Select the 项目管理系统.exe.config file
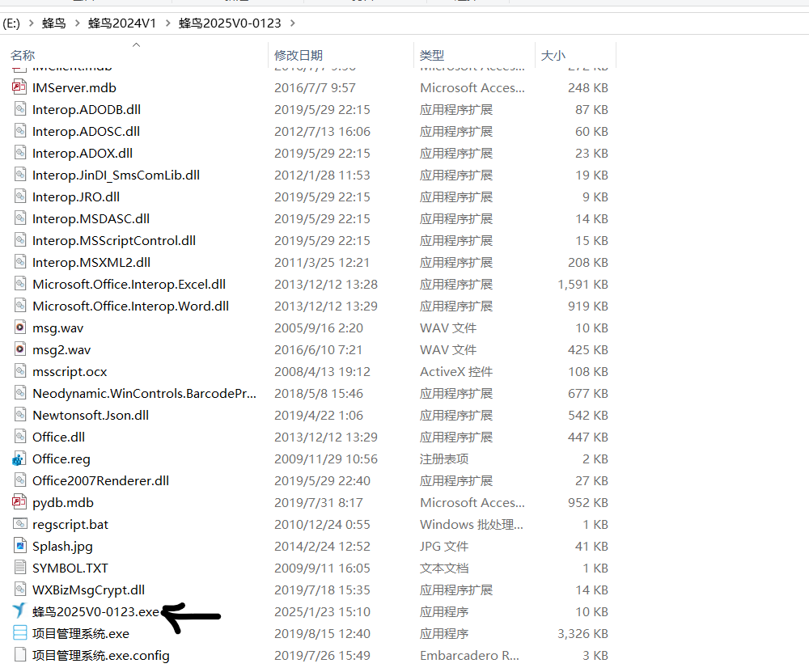The width and height of the screenshot is (809, 672). 101,655
